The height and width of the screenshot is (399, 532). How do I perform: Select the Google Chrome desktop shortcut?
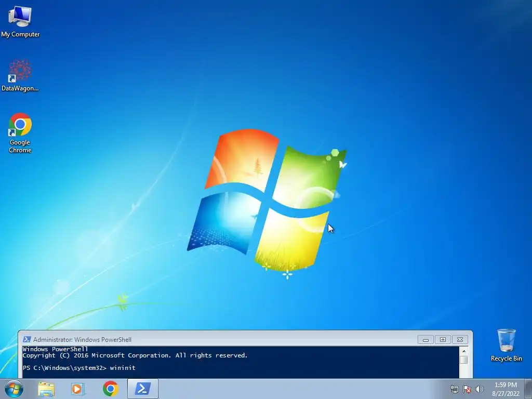(20, 132)
